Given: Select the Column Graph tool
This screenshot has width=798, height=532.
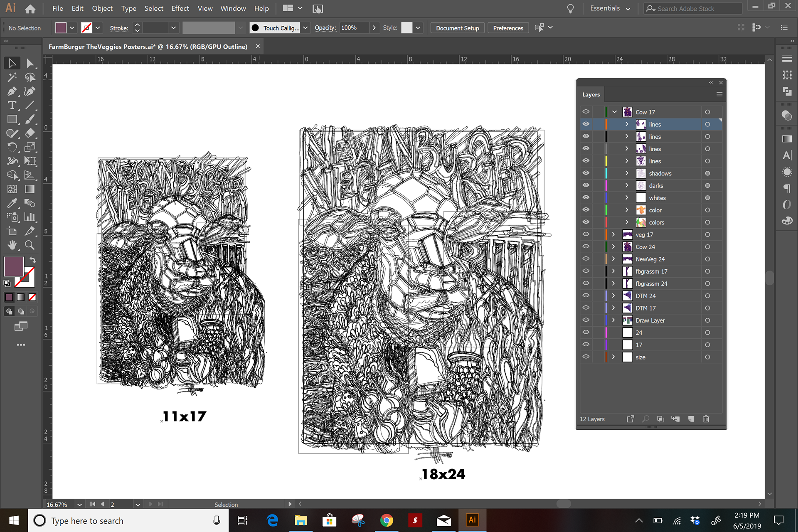Looking at the screenshot, I should tap(30, 217).
